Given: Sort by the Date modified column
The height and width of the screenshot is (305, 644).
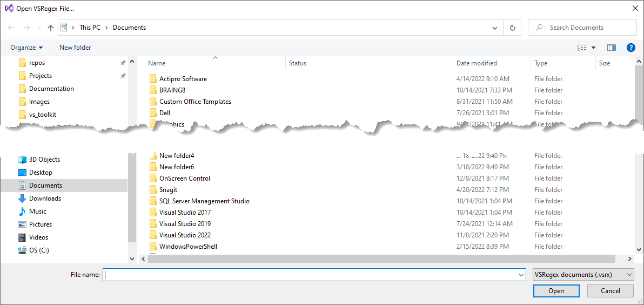Looking at the screenshot, I should (477, 63).
